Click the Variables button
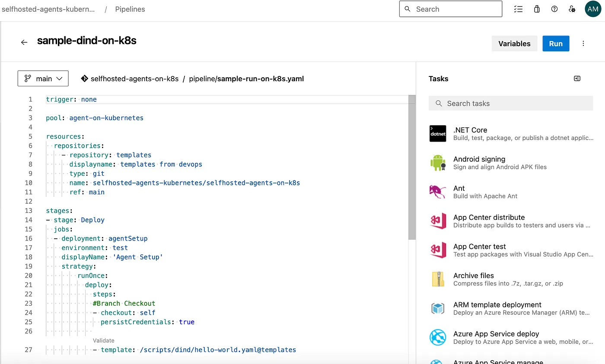This screenshot has width=605, height=364. (x=514, y=44)
